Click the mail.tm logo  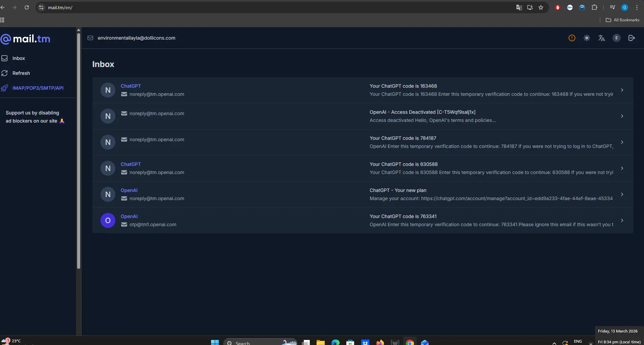click(25, 39)
